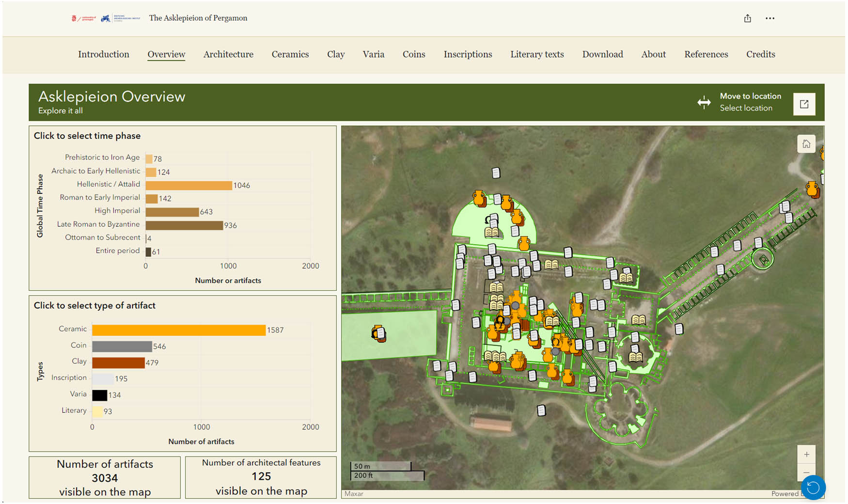Zoom in on the map with plus button

click(806, 455)
